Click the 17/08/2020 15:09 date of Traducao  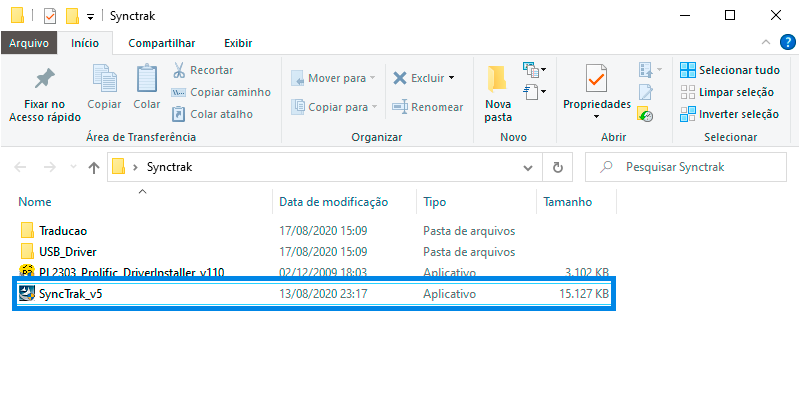click(x=323, y=231)
